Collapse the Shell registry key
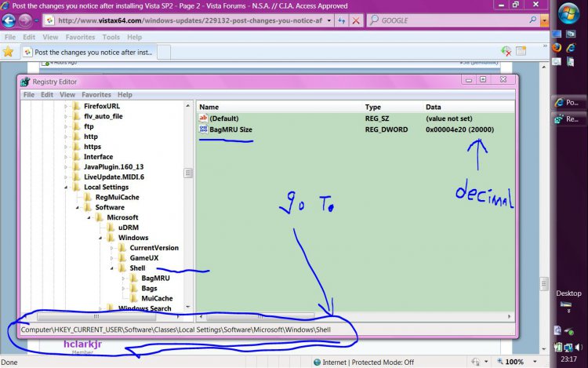The width and height of the screenshot is (588, 368). coord(122,268)
